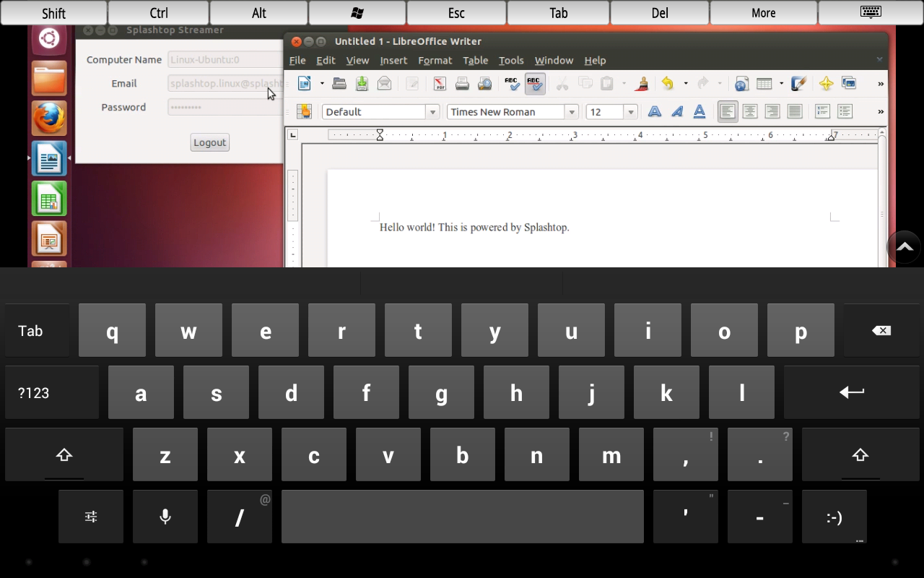This screenshot has width=924, height=578.
Task: Click the Copy icon in Writer toolbar
Action: pos(585,84)
